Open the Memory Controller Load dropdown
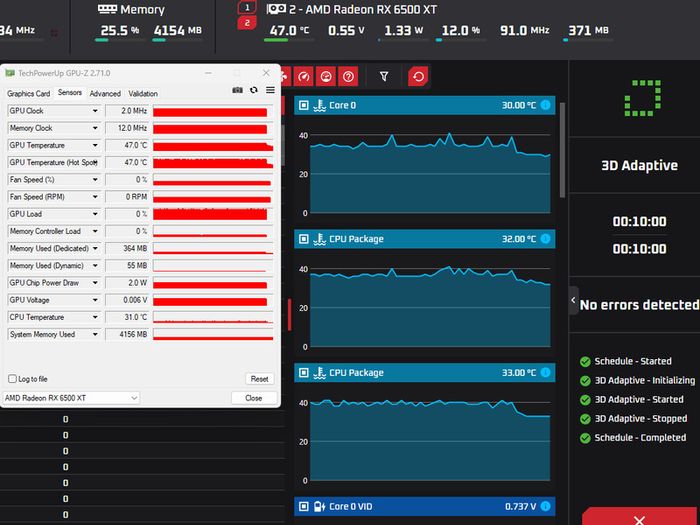Image resolution: width=700 pixels, height=525 pixels. [x=95, y=231]
